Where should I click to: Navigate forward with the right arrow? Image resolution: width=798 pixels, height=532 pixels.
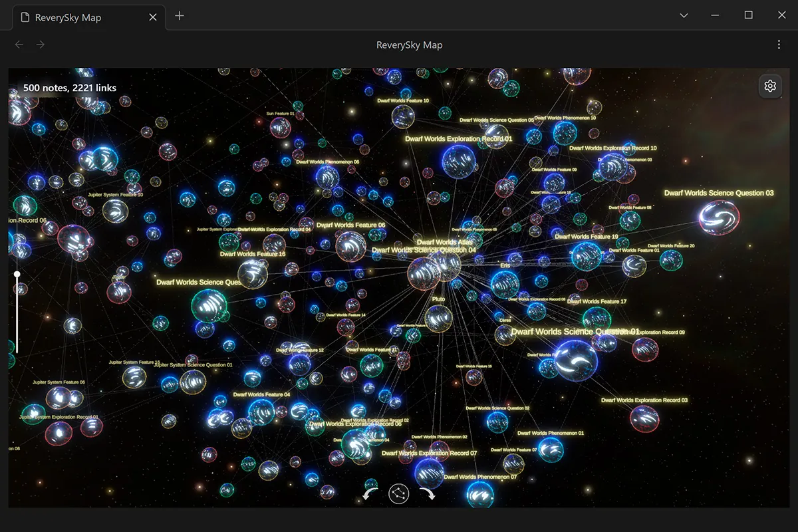pos(41,45)
